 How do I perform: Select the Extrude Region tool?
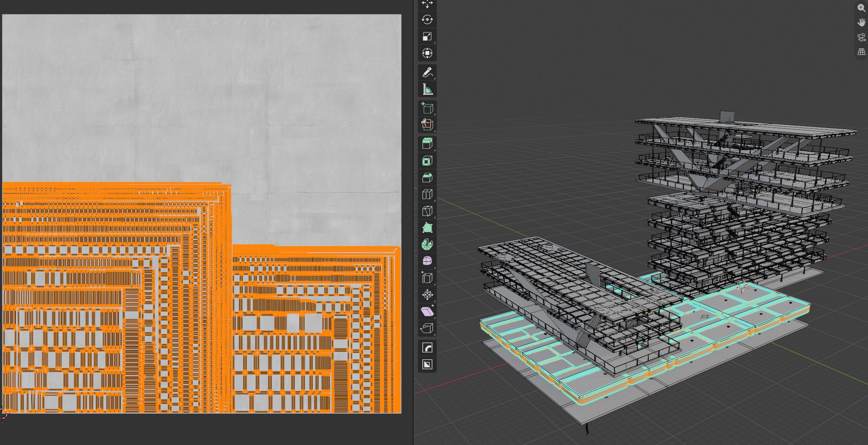pos(427,144)
